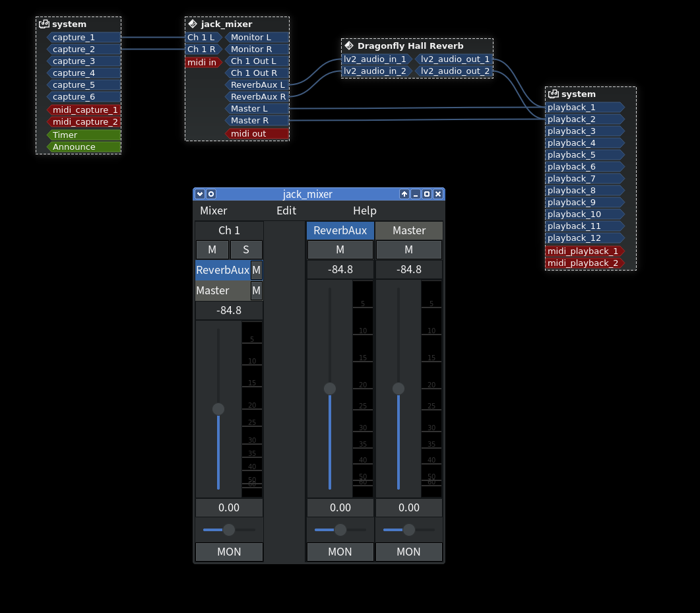Enable MON on the Master strip
Screen dimensions: 700x613
click(x=408, y=552)
